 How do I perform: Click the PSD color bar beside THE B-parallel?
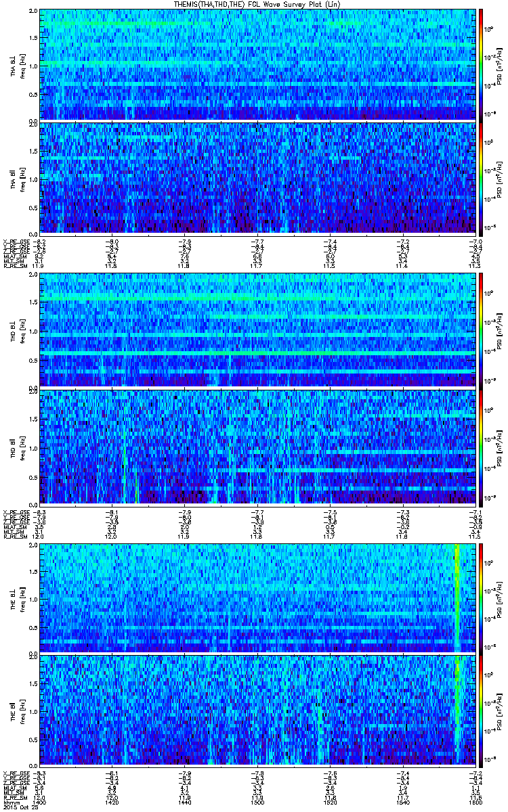(481, 711)
